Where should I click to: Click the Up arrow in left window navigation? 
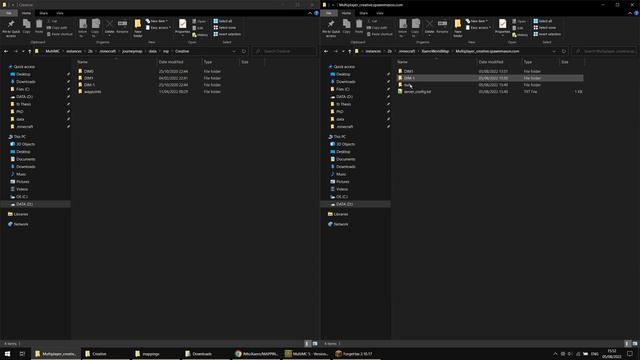tap(29, 51)
